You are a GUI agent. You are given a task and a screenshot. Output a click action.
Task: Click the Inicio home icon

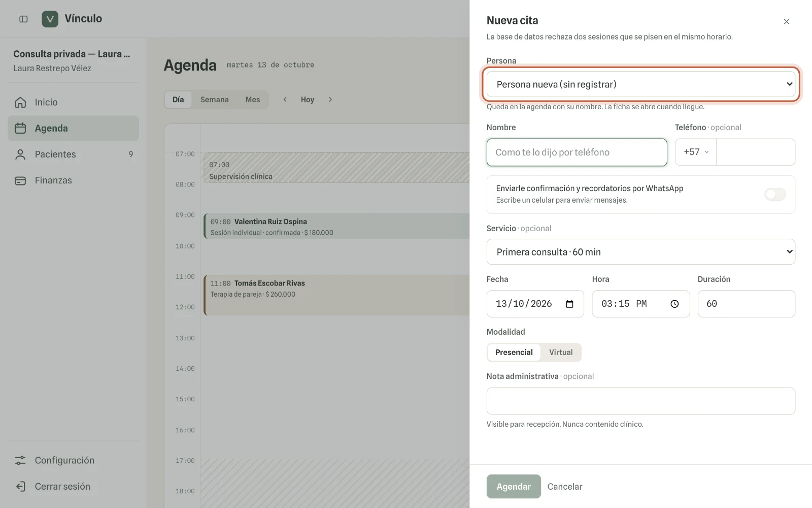(20, 102)
